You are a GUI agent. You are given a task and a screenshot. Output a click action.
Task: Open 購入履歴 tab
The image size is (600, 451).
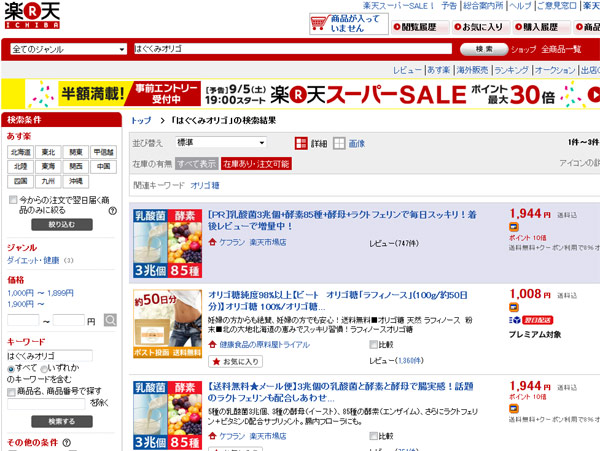click(x=541, y=27)
